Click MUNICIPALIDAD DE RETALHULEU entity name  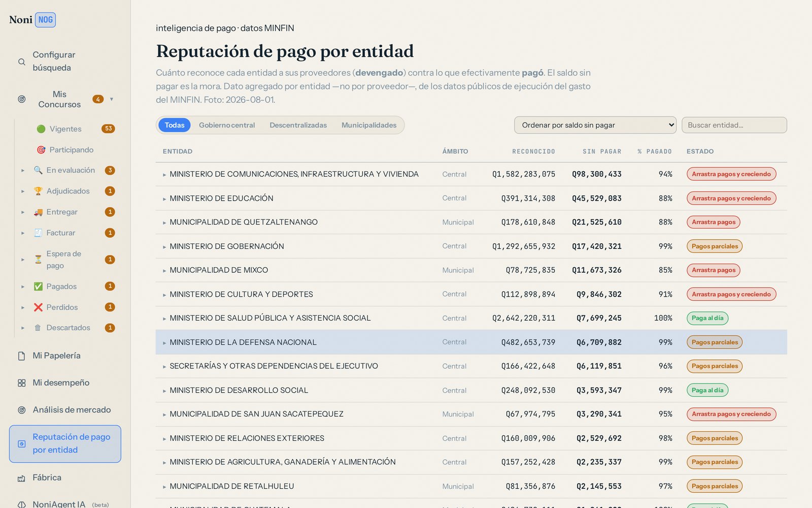pyautogui.click(x=232, y=486)
